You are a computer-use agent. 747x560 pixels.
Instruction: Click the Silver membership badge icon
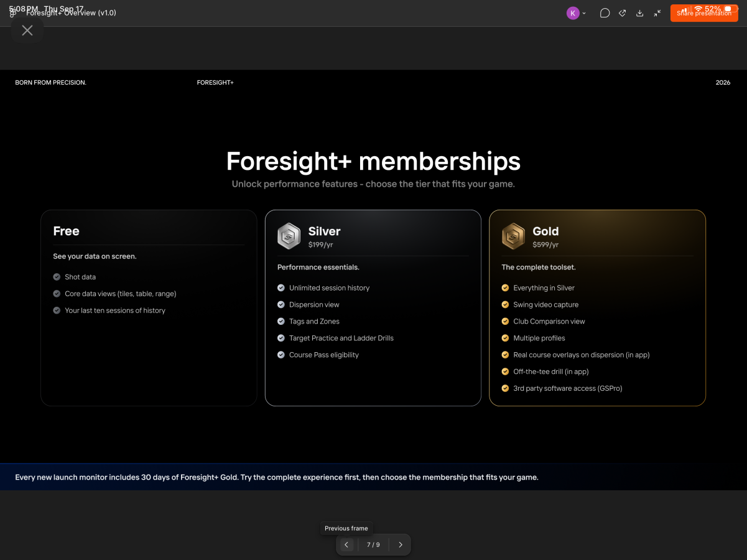pos(289,236)
